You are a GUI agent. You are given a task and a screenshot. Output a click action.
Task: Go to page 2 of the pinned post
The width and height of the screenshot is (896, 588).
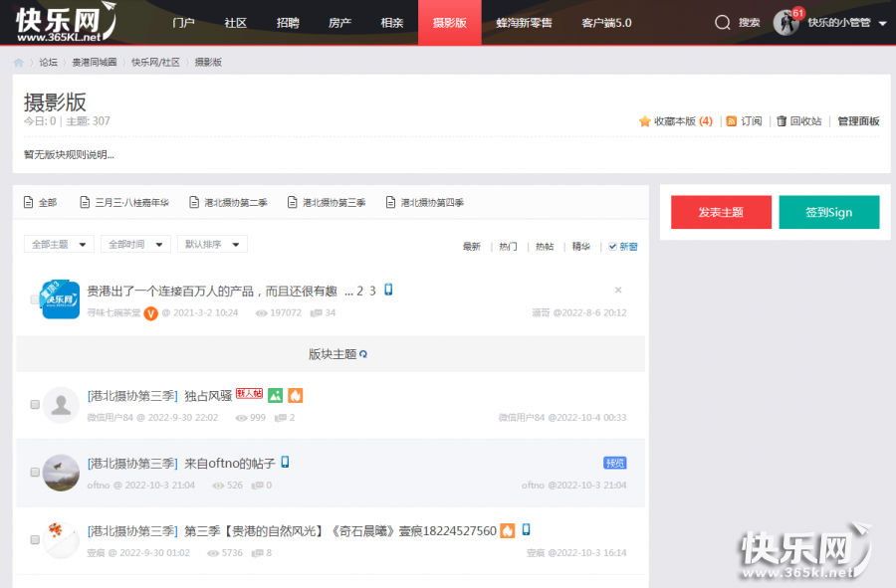[x=360, y=292]
